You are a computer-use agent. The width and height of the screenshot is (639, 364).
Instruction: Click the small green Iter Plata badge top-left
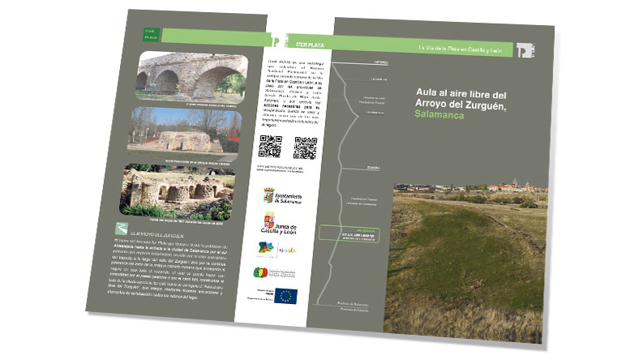click(x=150, y=33)
